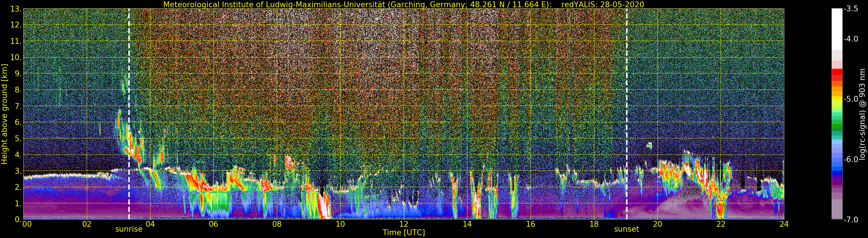Click the sunset label below the time axis

pyautogui.click(x=626, y=229)
